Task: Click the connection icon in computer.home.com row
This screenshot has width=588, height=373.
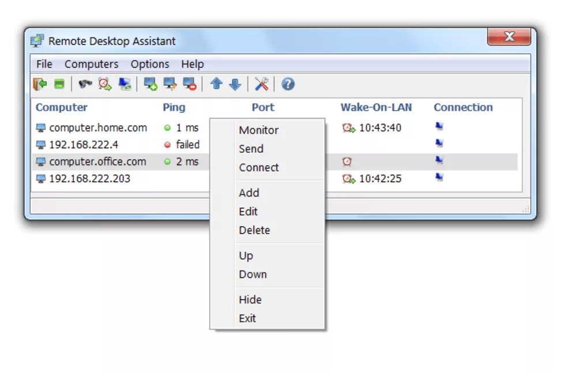Action: 439,126
